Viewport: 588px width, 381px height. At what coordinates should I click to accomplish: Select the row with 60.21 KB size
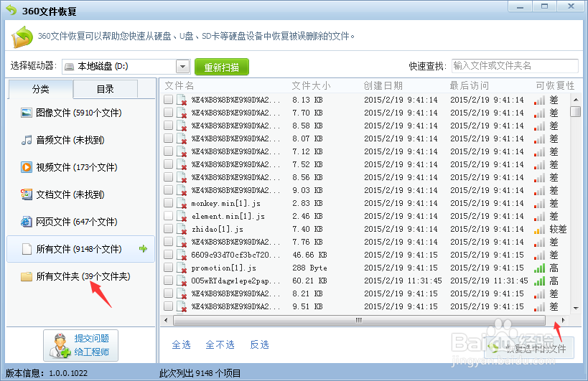[365, 281]
